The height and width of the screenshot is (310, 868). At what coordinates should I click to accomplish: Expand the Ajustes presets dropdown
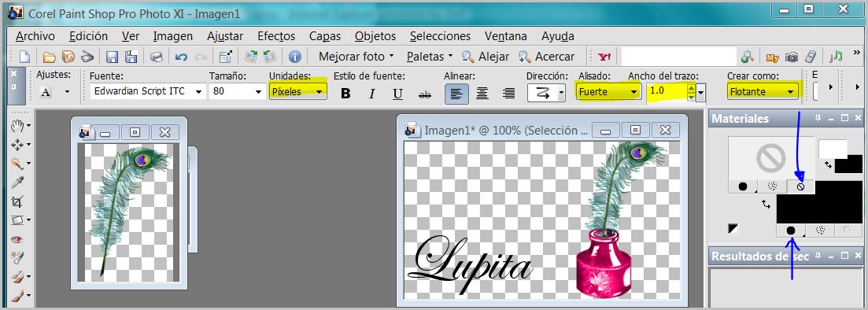(x=67, y=92)
